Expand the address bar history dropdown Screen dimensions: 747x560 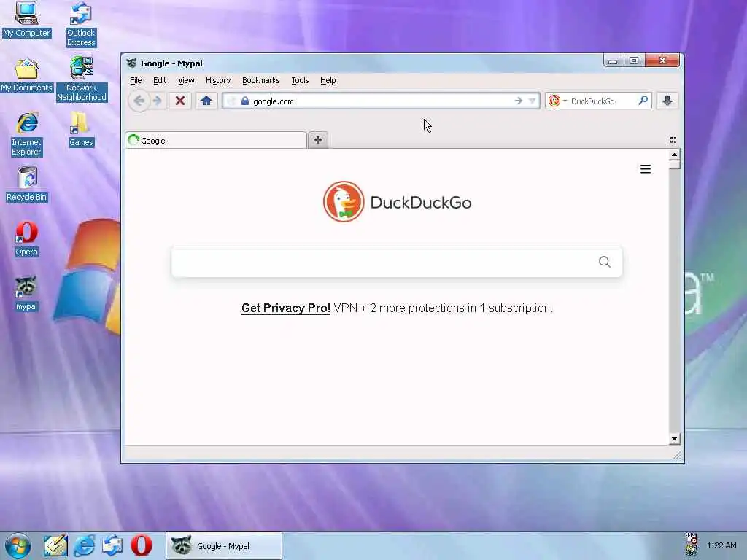532,101
